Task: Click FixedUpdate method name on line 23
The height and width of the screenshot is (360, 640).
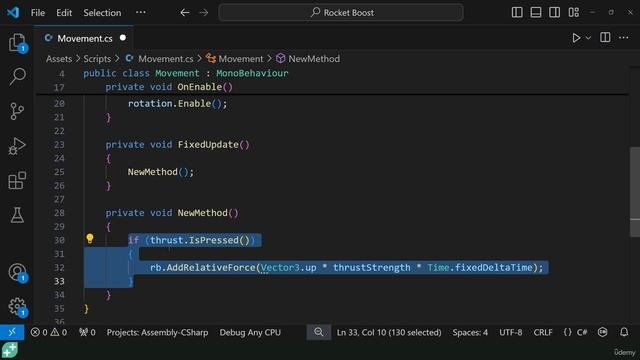Action: tap(208, 144)
